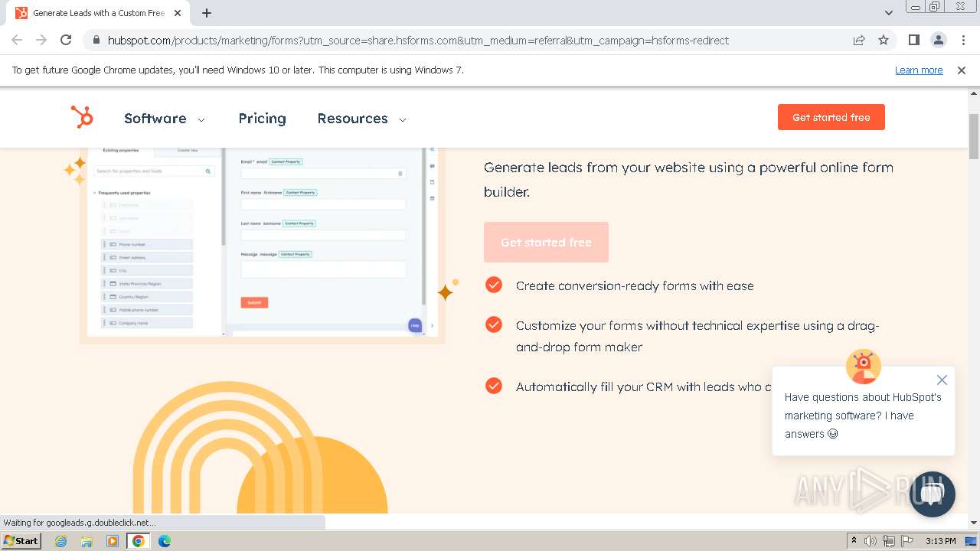This screenshot has height=551, width=980.
Task: Click the HubSpot sprocket logo
Action: click(x=82, y=117)
